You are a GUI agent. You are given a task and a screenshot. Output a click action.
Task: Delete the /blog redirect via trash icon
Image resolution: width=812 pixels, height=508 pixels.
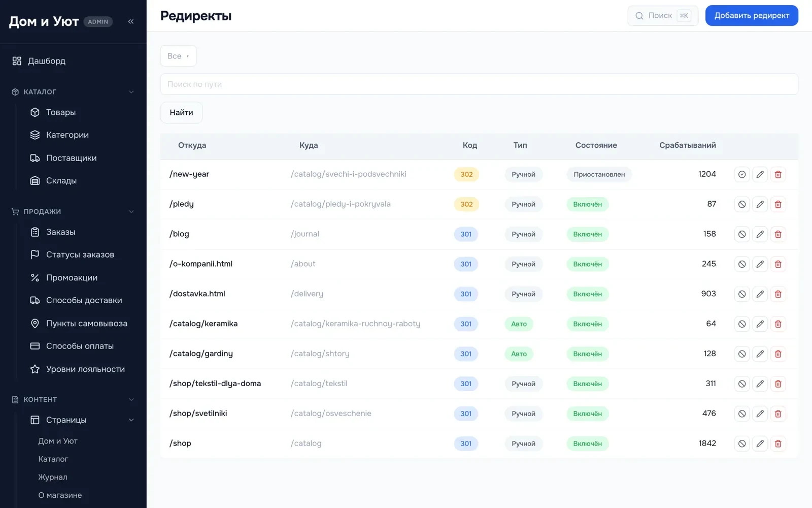(x=778, y=234)
